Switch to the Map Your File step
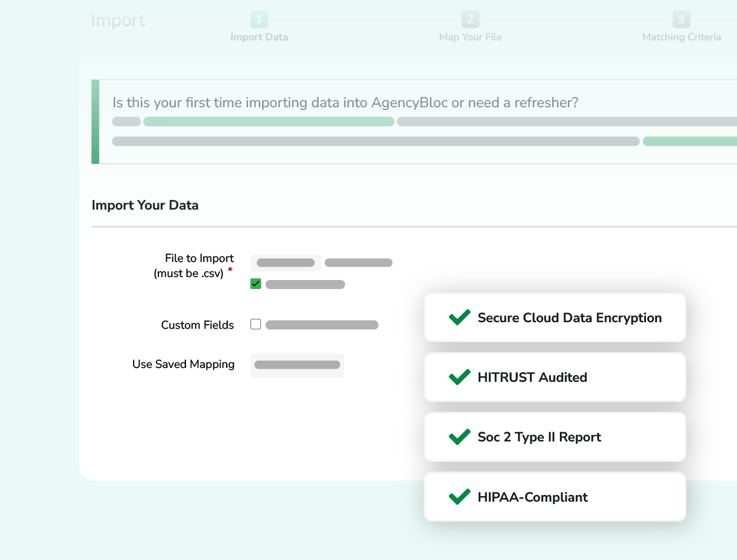This screenshot has width=737, height=560. [x=470, y=37]
